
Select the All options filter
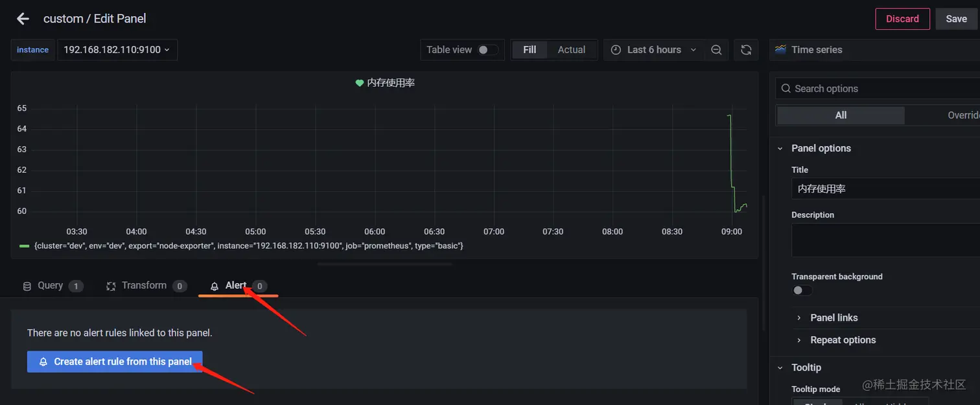(x=841, y=115)
